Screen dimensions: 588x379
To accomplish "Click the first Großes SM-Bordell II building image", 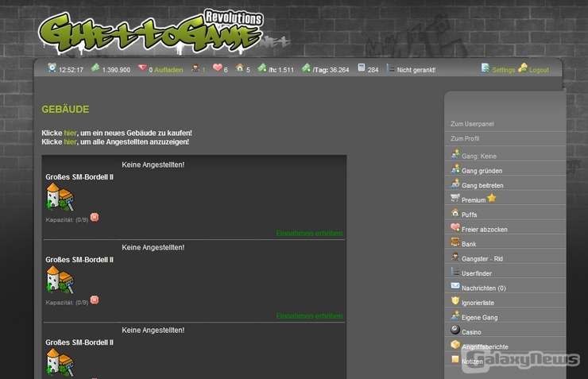I will pos(60,196).
